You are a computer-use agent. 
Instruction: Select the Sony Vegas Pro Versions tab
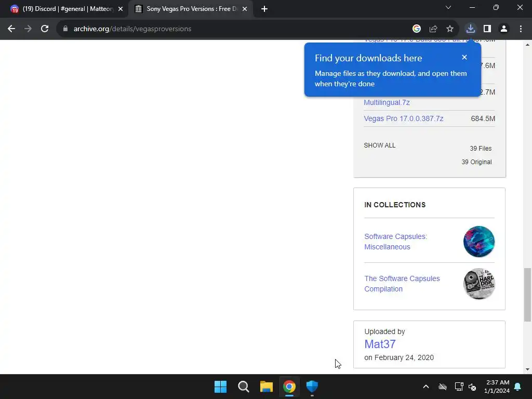(x=190, y=9)
